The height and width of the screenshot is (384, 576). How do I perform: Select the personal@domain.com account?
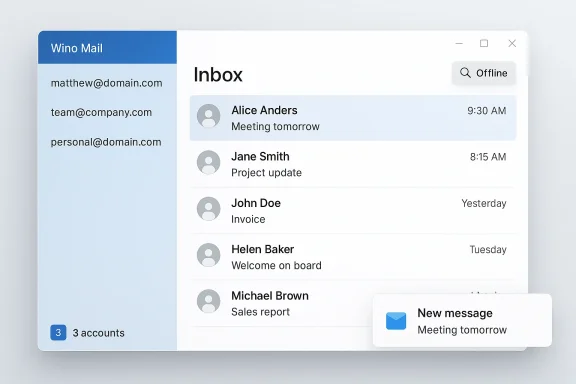[x=106, y=142]
